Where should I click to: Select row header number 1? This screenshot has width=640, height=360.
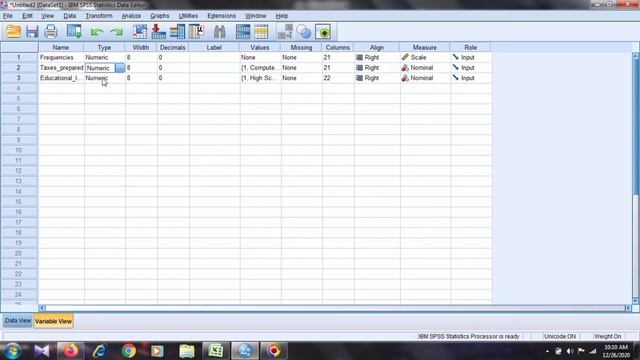click(19, 58)
